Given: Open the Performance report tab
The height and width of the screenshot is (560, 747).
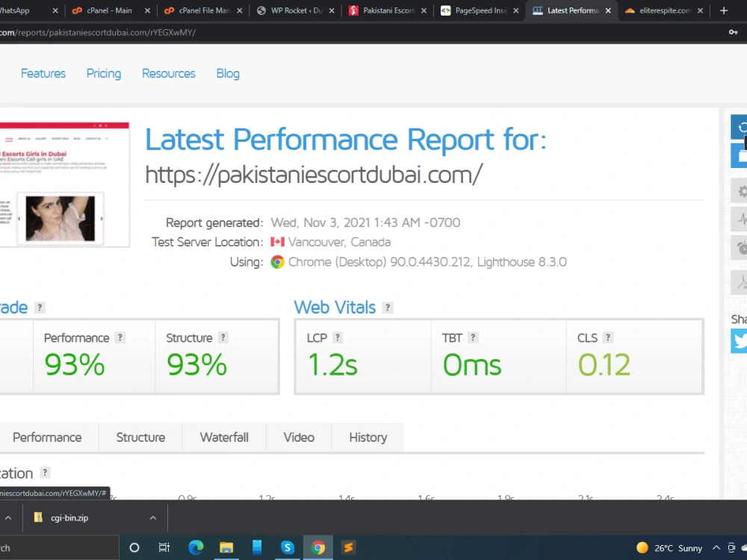Looking at the screenshot, I should pyautogui.click(x=47, y=437).
